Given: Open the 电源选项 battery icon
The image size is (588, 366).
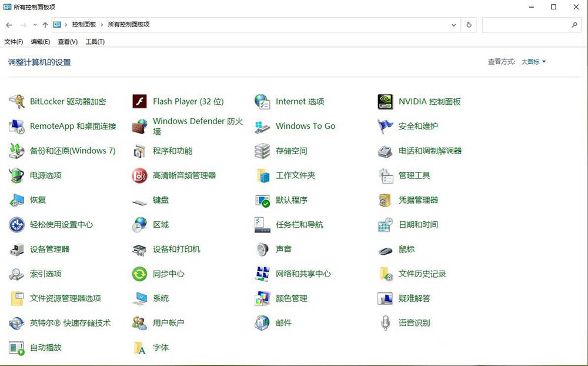Looking at the screenshot, I should 16,175.
